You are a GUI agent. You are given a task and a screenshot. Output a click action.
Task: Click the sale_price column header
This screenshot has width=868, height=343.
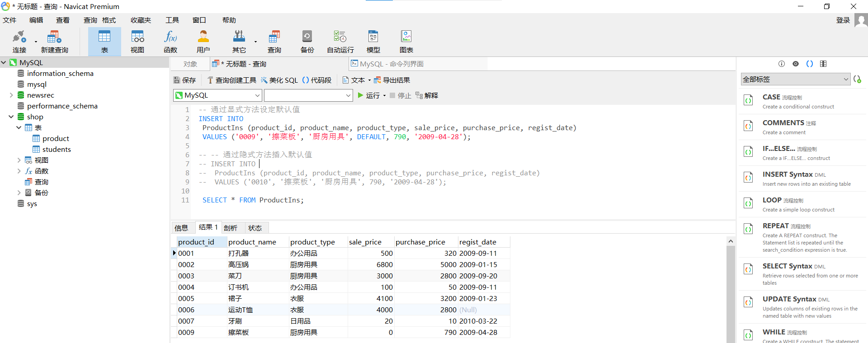click(x=371, y=242)
